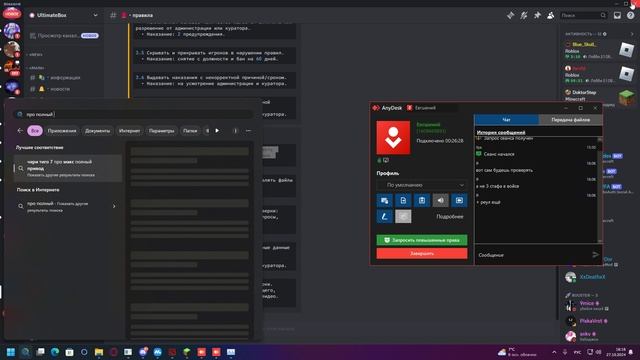640x360 pixels.
Task: Toggle Discord member list icon
Action: (551, 15)
